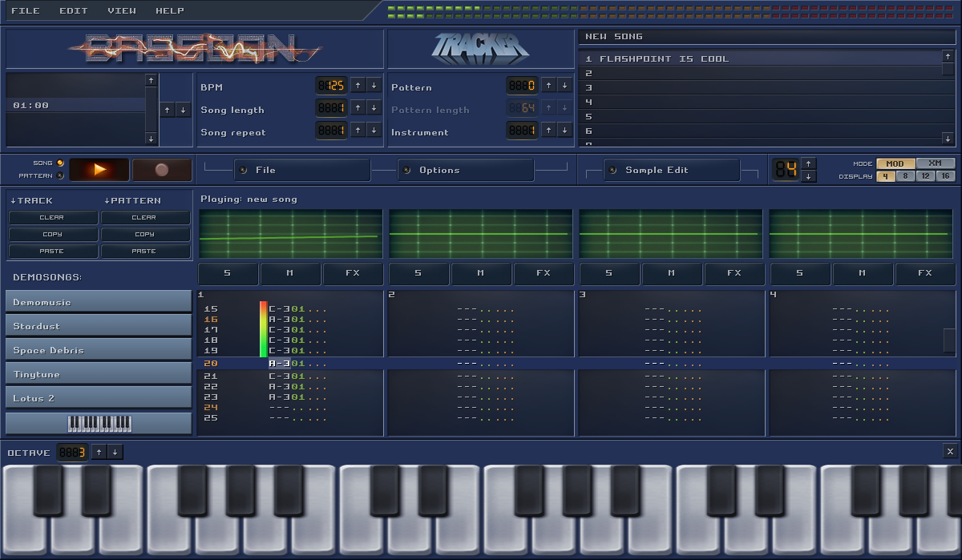Load the Lotus 2 demo song

[x=99, y=398]
